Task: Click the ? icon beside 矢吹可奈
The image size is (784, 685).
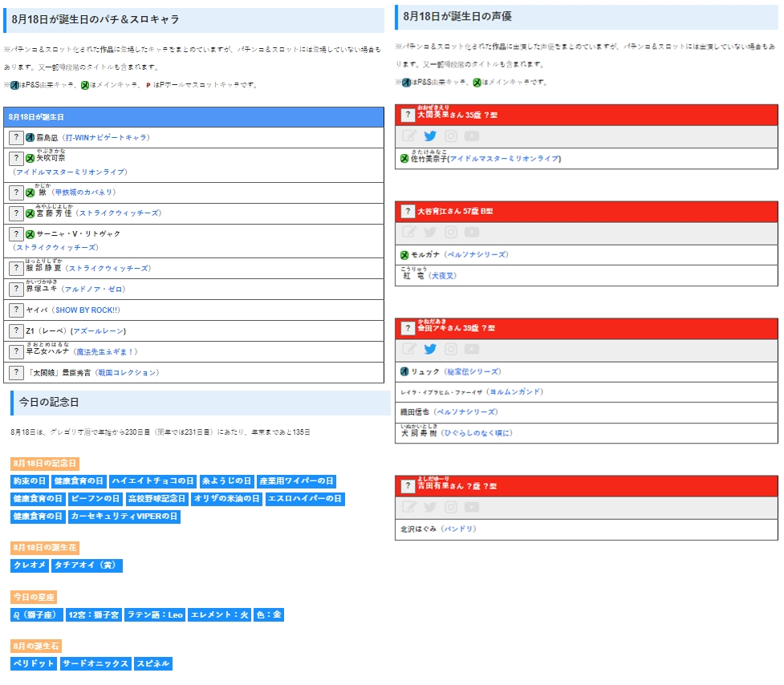Action: 16,158
